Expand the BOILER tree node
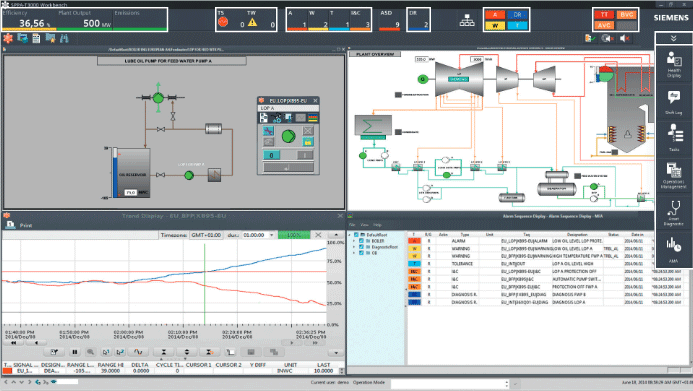This screenshot has height=391, width=693. tap(354, 241)
